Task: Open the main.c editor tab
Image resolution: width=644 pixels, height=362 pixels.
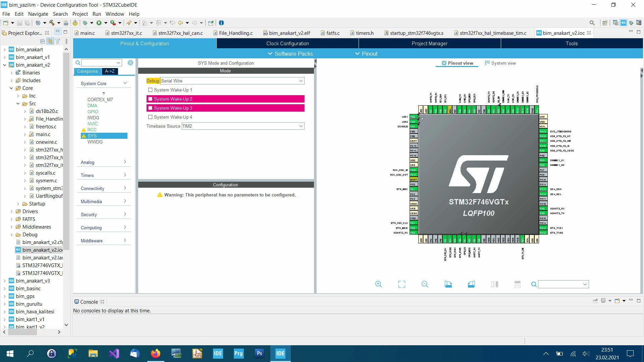Action: click(x=85, y=33)
